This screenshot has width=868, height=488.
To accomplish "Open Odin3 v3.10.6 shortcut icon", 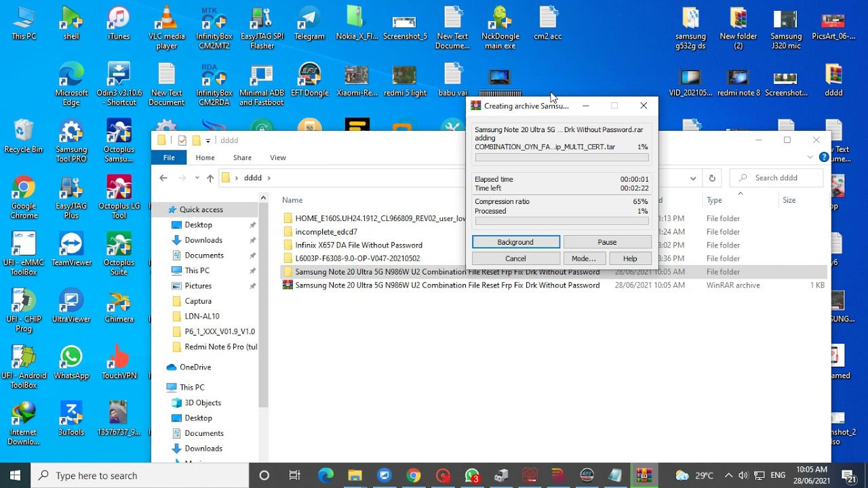I will [x=119, y=85].
